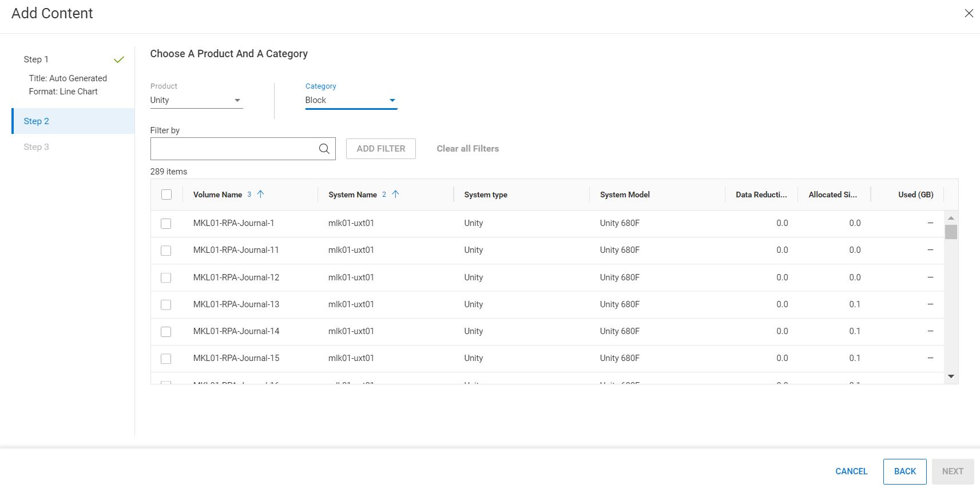Select the MKL01-RPA-Journal-1 row checkbox
The image size is (980, 488).
[166, 224]
